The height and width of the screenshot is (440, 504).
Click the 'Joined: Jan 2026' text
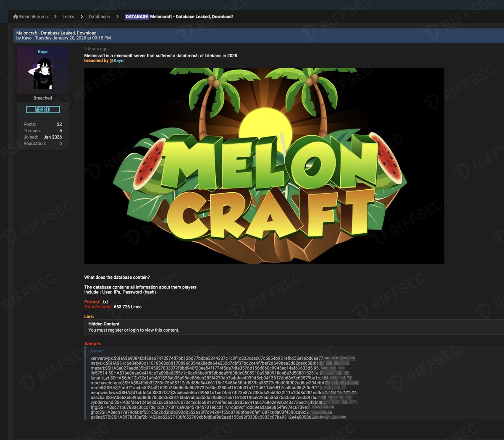(x=43, y=137)
